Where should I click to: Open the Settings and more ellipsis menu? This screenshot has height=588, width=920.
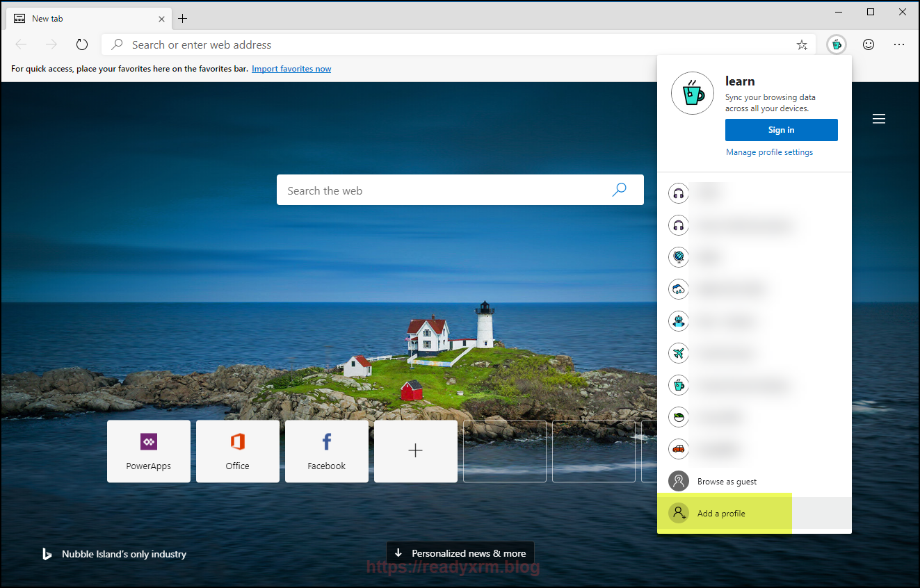click(x=899, y=44)
